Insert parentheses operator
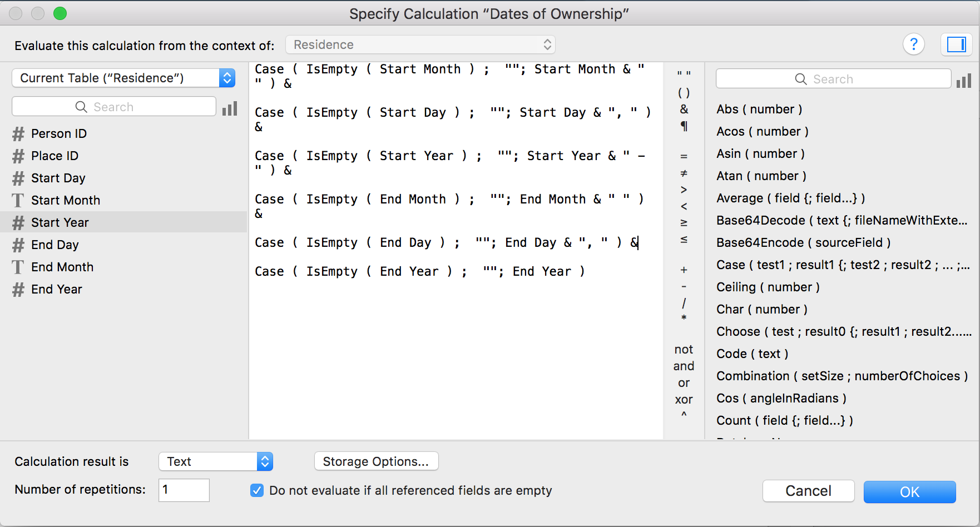 [x=684, y=93]
